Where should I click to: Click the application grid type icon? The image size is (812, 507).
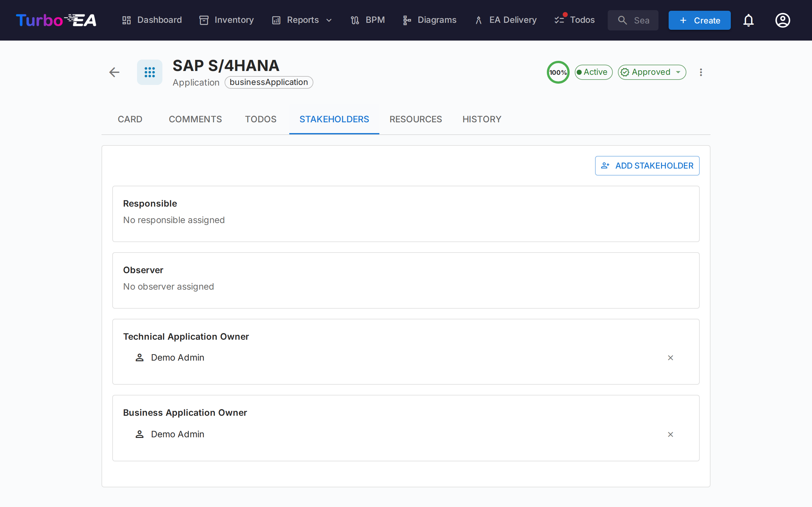pos(150,72)
